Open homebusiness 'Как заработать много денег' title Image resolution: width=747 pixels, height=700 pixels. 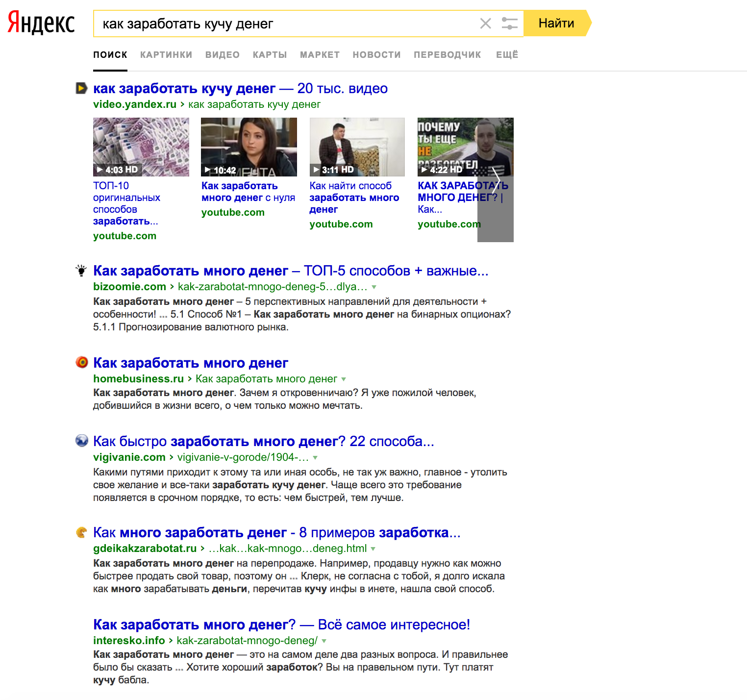[x=191, y=363]
